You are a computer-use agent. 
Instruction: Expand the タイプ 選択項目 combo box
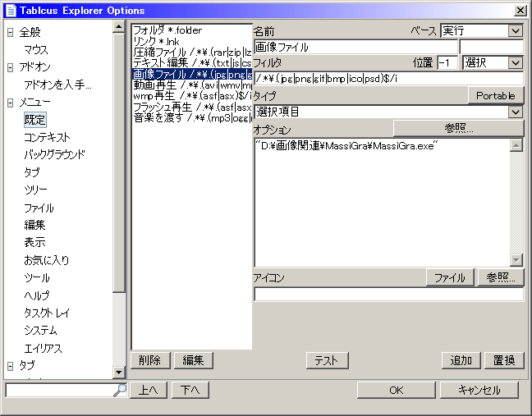coord(515,111)
